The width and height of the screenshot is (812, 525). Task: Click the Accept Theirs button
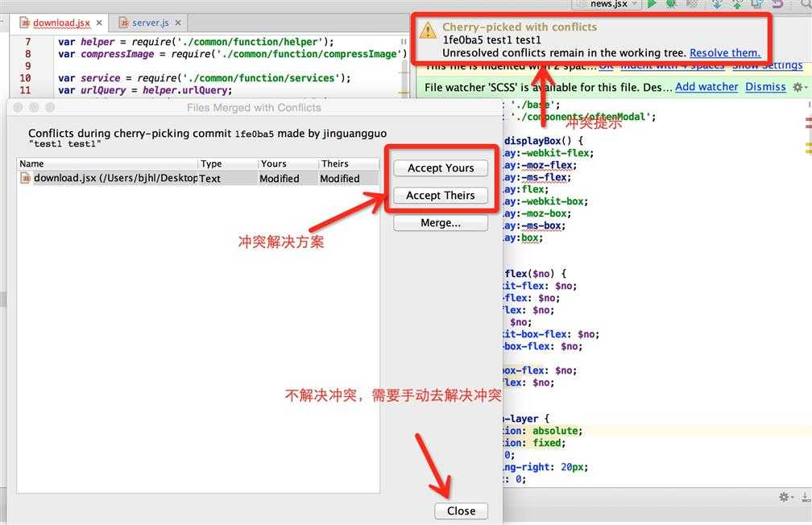click(x=440, y=195)
